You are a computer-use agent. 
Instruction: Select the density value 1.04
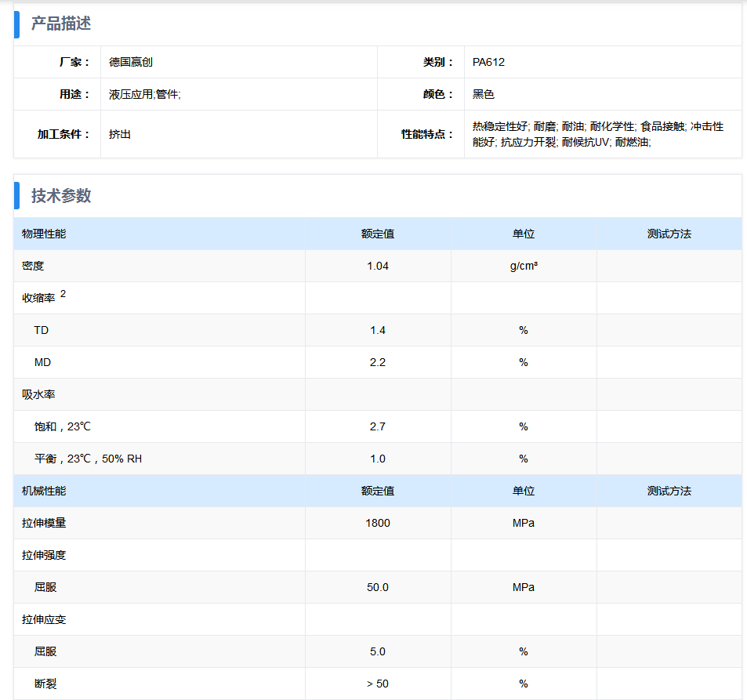(x=378, y=266)
